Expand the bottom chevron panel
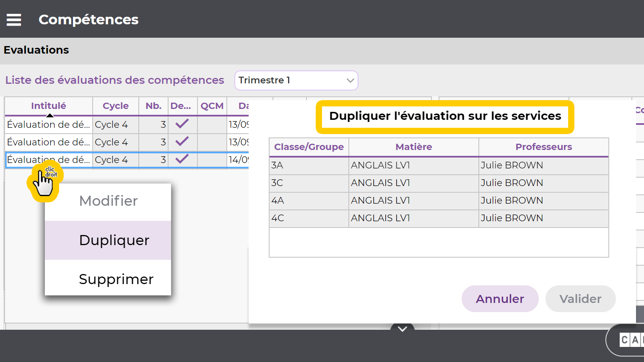 pyautogui.click(x=402, y=329)
